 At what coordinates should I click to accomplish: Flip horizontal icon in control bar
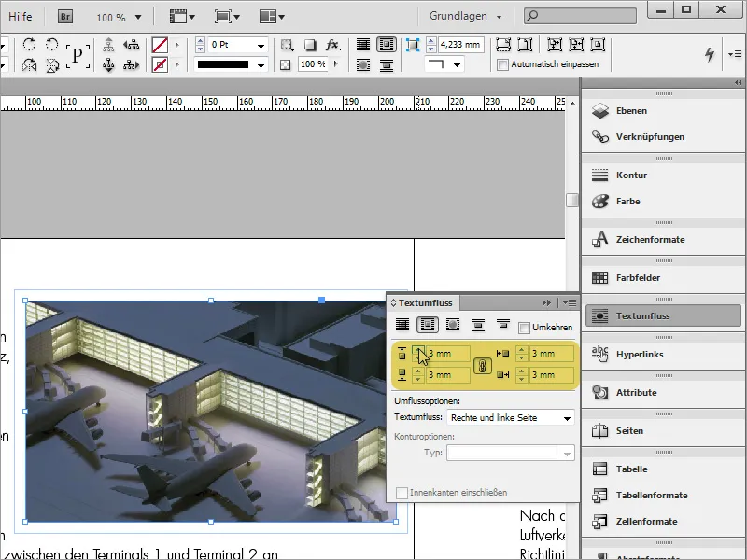pos(29,64)
